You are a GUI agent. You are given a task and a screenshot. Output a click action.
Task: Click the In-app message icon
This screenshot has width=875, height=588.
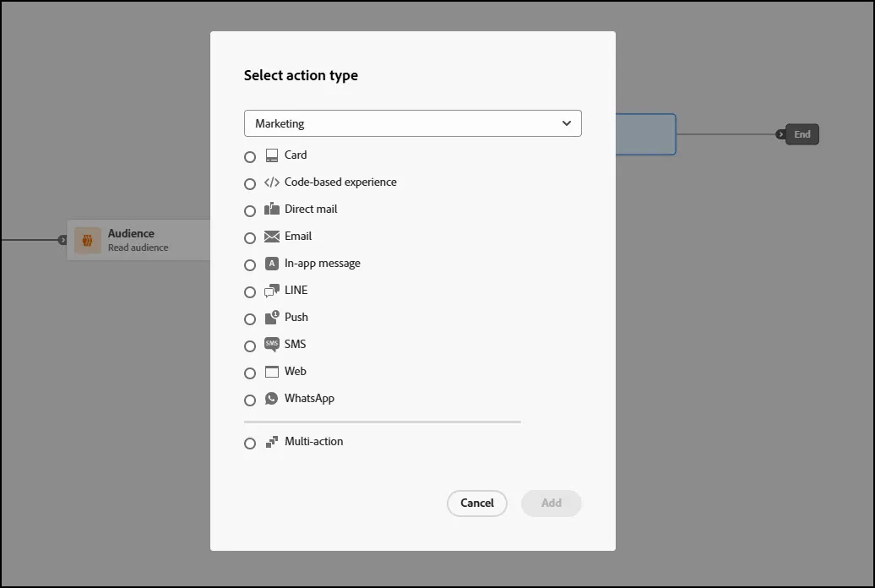(272, 264)
